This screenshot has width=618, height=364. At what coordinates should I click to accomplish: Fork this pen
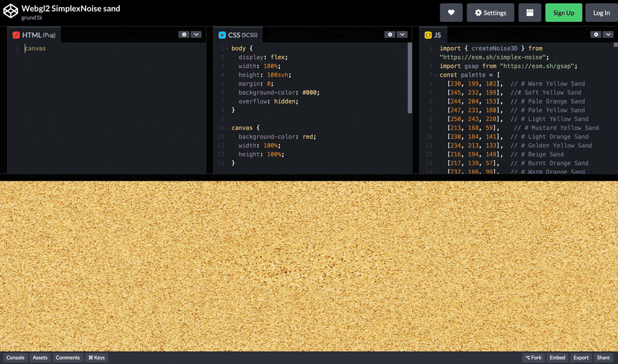[x=533, y=358]
